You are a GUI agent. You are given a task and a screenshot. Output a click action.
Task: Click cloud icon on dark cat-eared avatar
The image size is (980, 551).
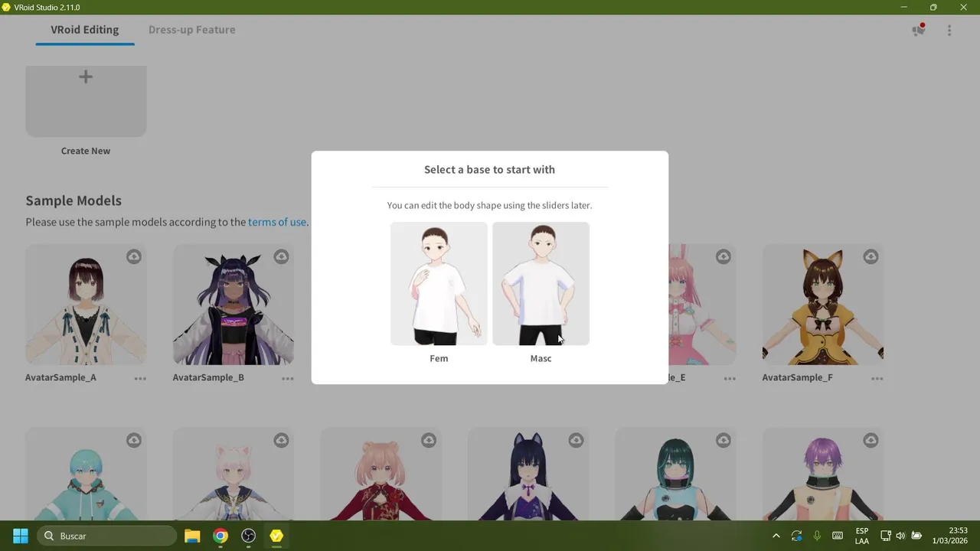coord(576,440)
